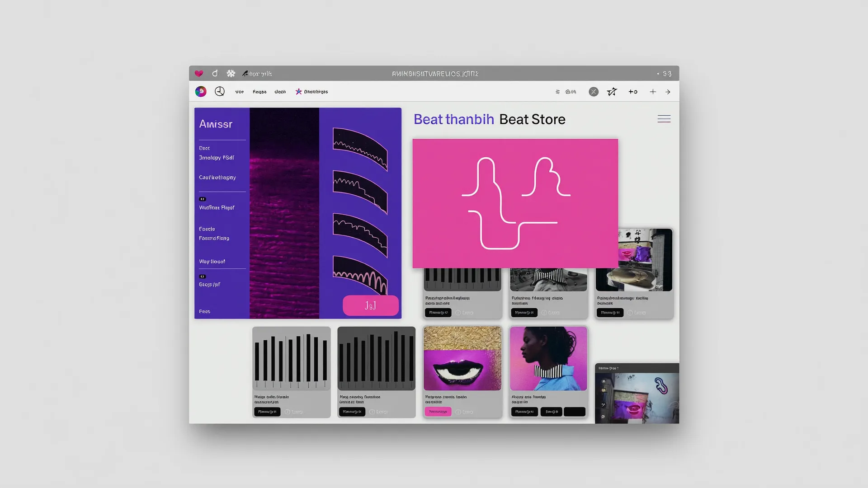Click the pink button under the waveforms

pyautogui.click(x=371, y=306)
